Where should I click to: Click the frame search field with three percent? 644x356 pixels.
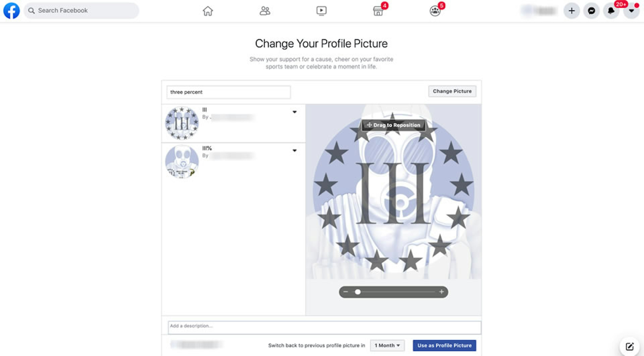pos(228,92)
